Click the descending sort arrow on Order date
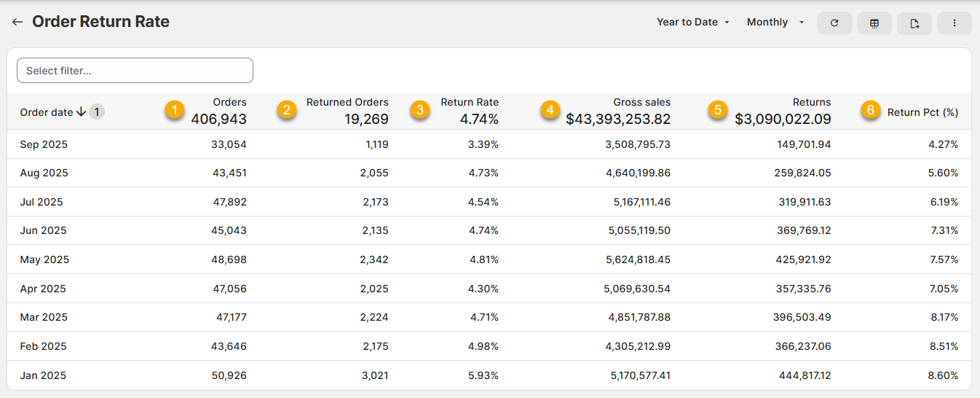The image size is (980, 398). [x=81, y=112]
